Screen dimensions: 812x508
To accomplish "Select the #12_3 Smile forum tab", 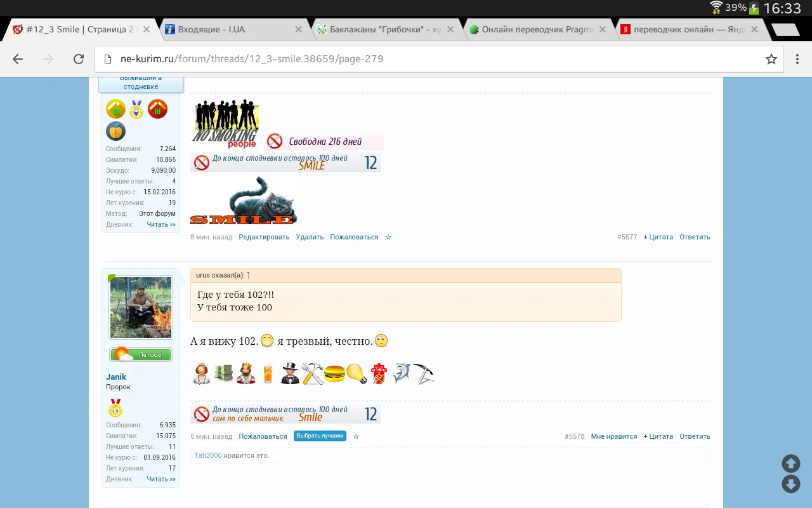I will (x=81, y=29).
